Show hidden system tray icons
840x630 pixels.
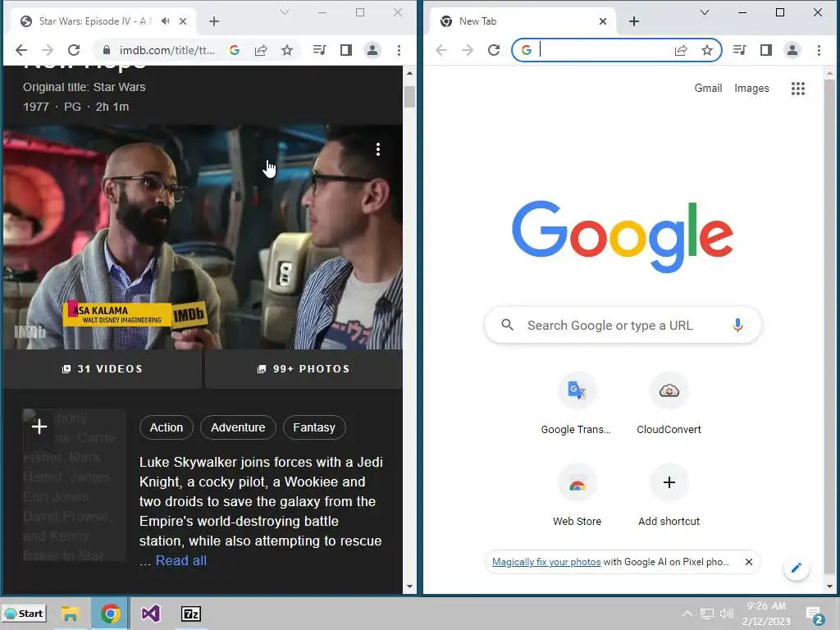click(x=687, y=614)
